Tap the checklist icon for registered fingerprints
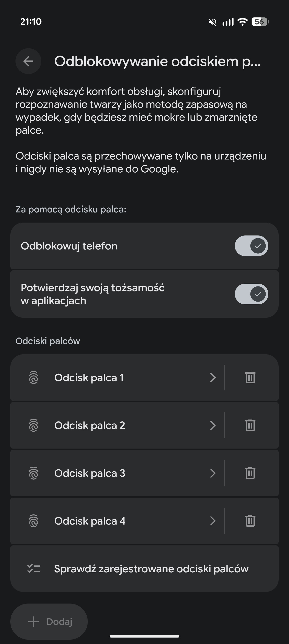The width and height of the screenshot is (289, 644). [x=34, y=568]
